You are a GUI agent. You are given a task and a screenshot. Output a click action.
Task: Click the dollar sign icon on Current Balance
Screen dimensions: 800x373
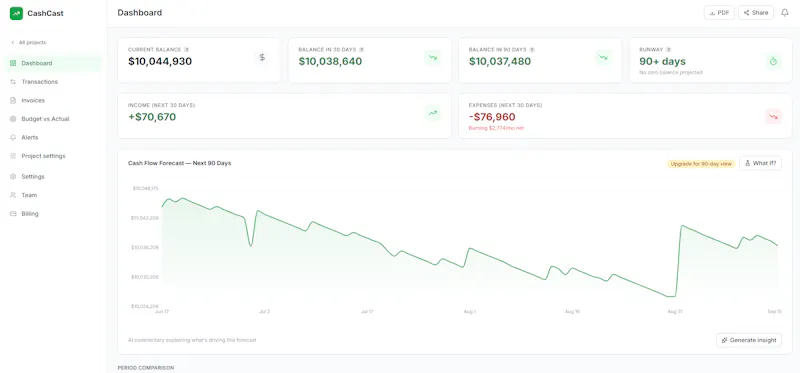tap(262, 58)
